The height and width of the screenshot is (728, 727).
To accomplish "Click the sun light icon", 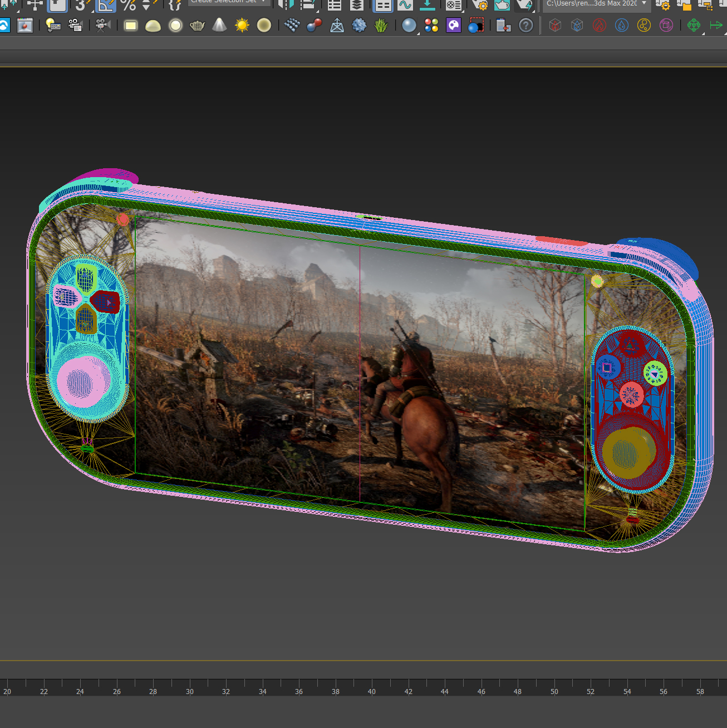I will (242, 26).
